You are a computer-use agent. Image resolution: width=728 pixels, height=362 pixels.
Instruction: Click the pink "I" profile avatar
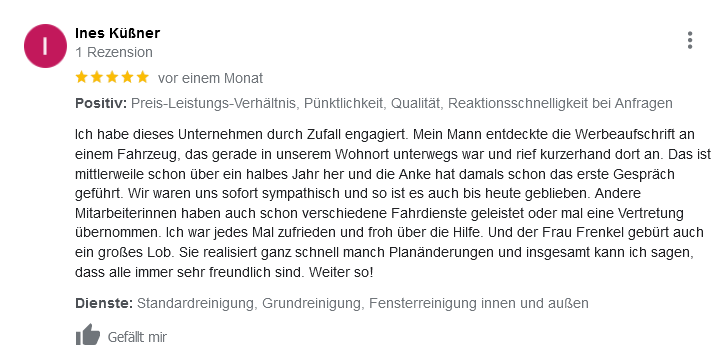click(46, 46)
